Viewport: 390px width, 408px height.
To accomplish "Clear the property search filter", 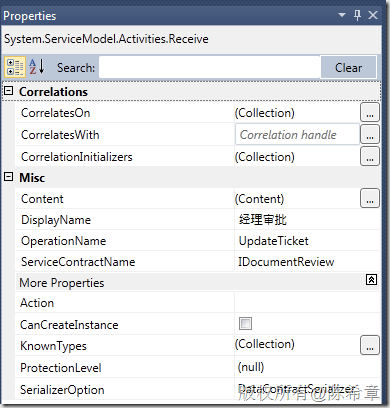I will pyautogui.click(x=348, y=68).
